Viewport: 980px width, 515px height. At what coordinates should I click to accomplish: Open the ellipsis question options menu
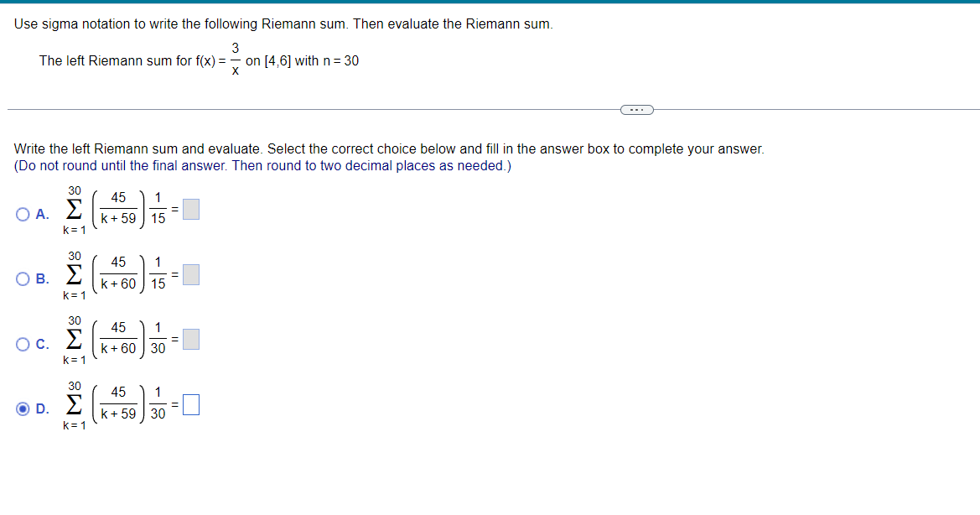click(636, 109)
